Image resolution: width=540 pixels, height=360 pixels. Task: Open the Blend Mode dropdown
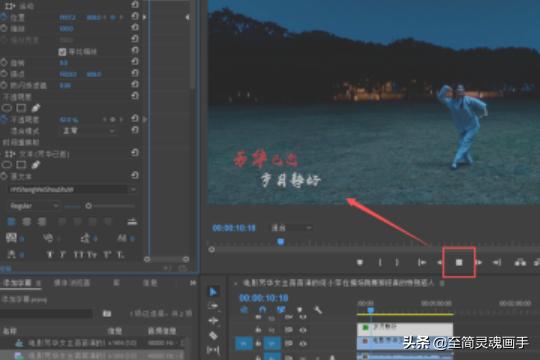(x=88, y=131)
